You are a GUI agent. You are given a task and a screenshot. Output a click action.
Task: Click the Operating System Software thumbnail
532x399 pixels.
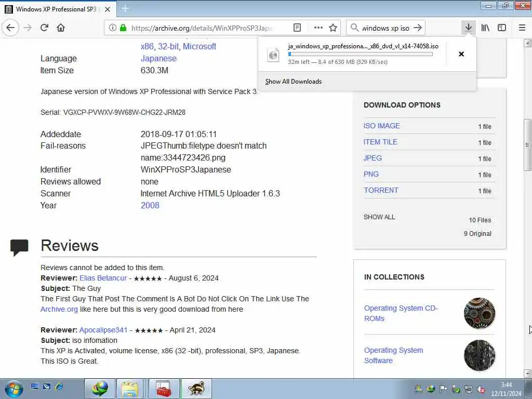click(480, 355)
